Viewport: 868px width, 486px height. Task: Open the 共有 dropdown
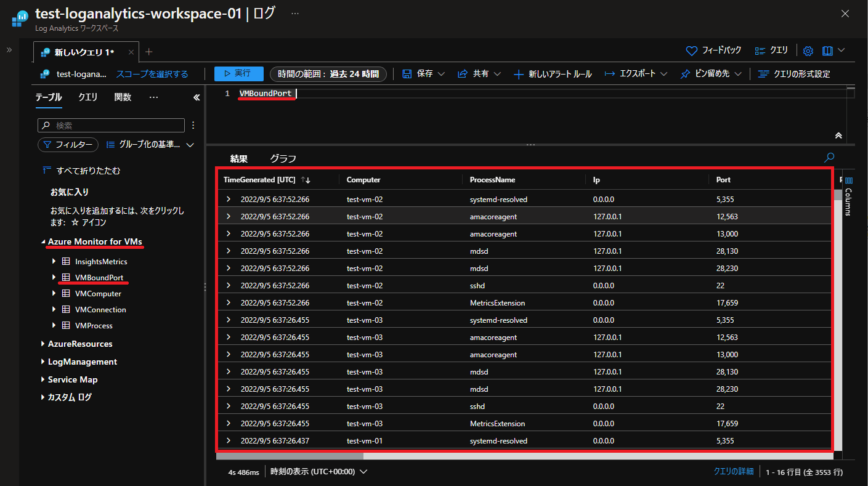coord(479,74)
